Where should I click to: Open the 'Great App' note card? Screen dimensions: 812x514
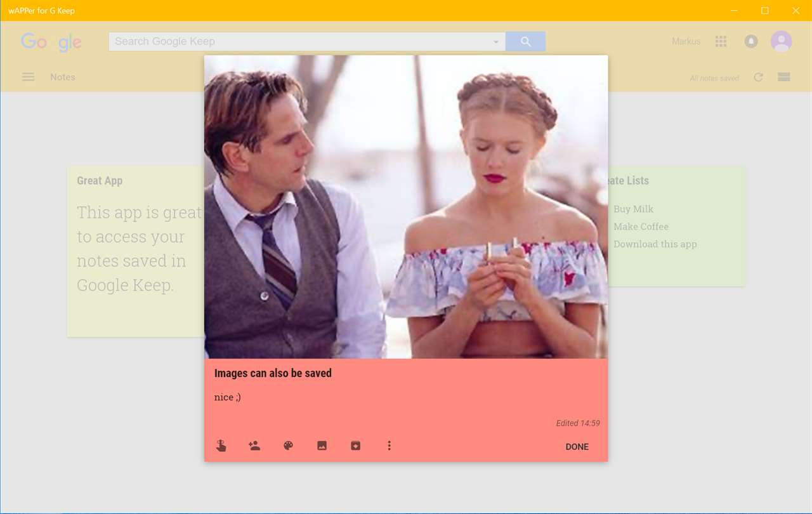click(136, 252)
